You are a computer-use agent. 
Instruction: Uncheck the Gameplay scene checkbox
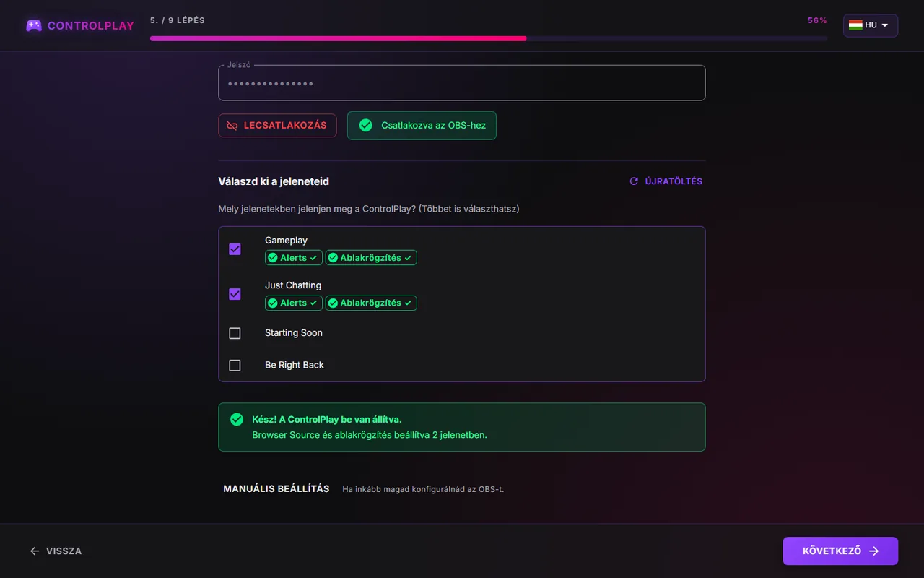pyautogui.click(x=235, y=249)
